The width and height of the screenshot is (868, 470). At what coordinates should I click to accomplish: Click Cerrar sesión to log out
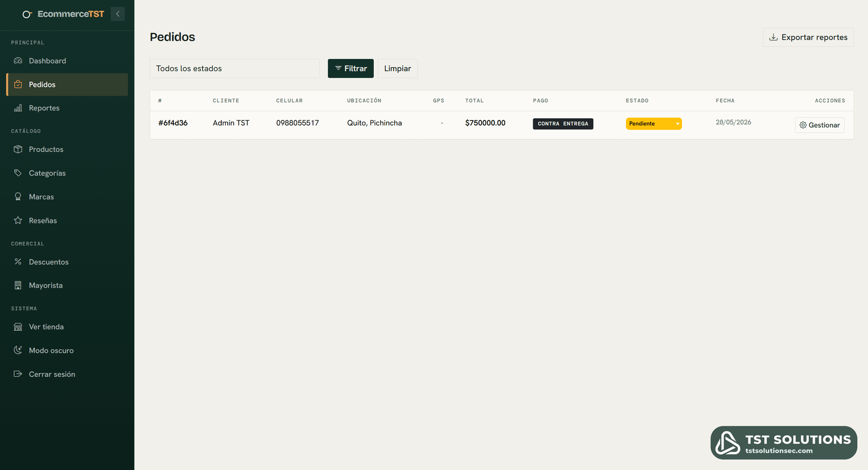67,374
